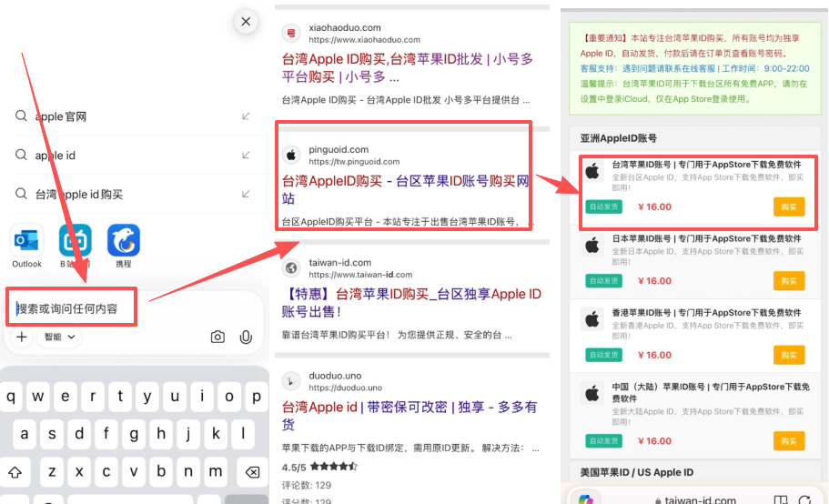Open the Outlook shortcut icon
829x504 pixels.
(x=26, y=240)
